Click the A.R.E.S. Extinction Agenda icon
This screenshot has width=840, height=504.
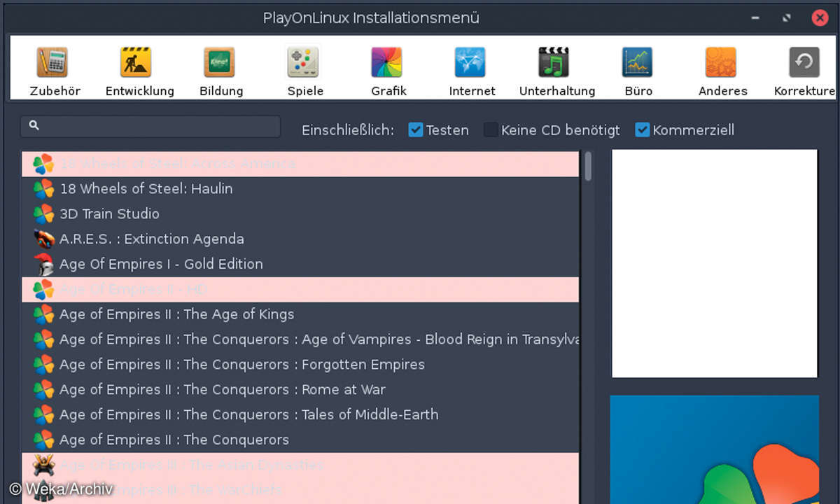[x=43, y=239]
